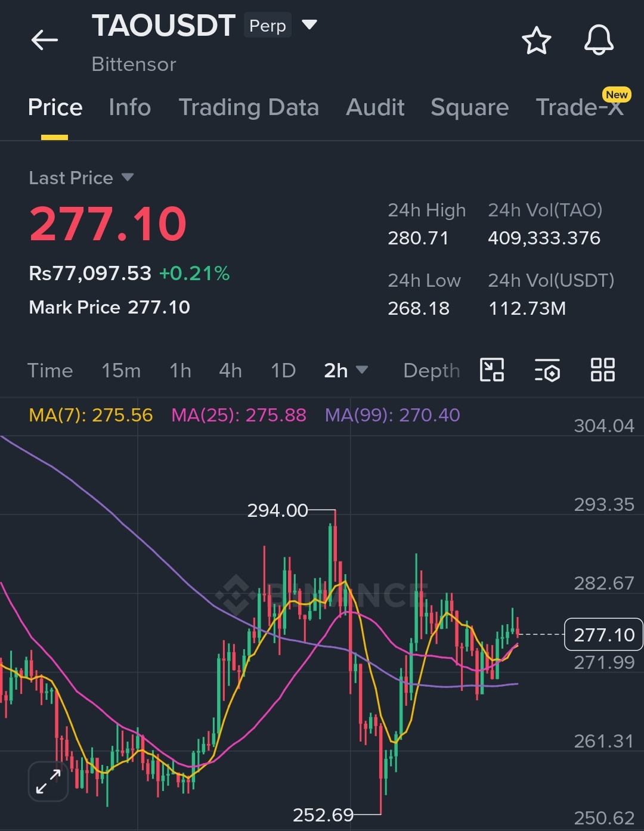
Task: Open the Square tab
Action: (x=470, y=107)
